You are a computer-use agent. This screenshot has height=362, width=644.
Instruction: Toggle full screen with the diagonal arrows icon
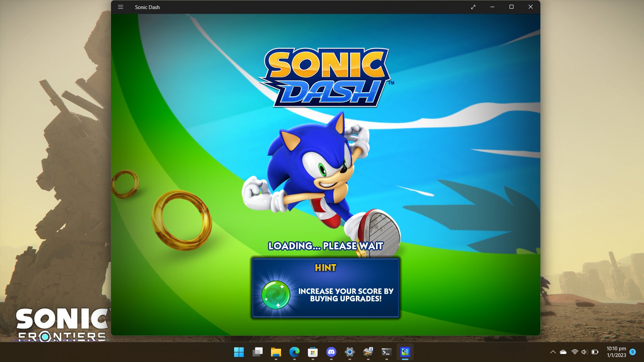click(473, 7)
